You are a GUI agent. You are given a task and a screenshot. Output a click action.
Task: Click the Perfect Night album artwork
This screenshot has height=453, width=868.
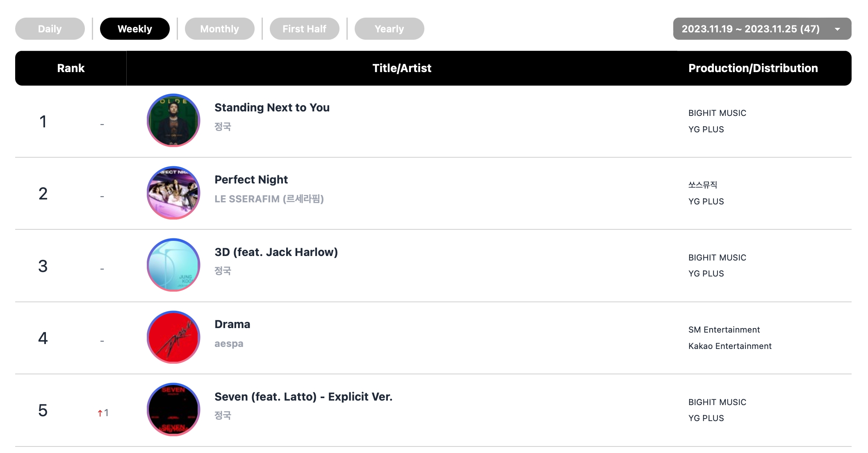(x=173, y=193)
